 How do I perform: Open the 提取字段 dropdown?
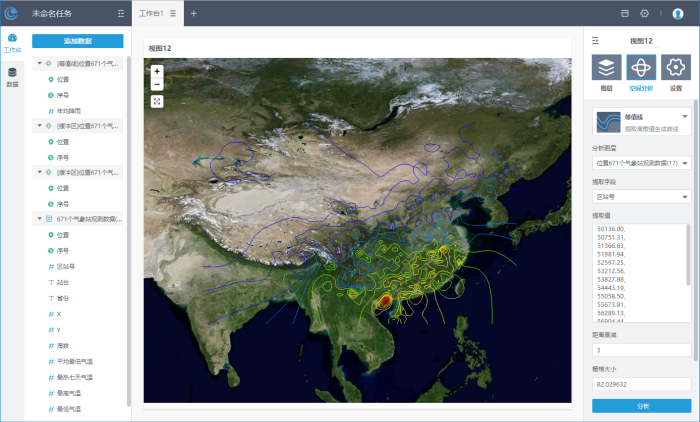(x=641, y=197)
